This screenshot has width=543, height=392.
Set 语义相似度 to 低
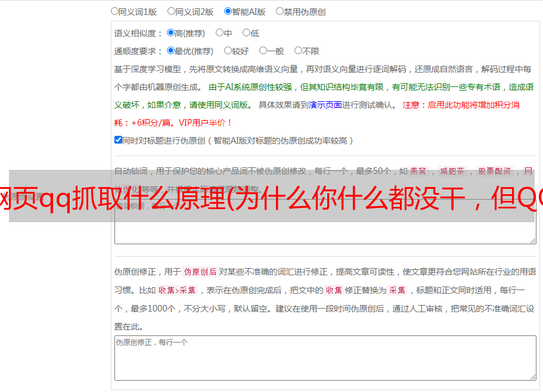246,33
